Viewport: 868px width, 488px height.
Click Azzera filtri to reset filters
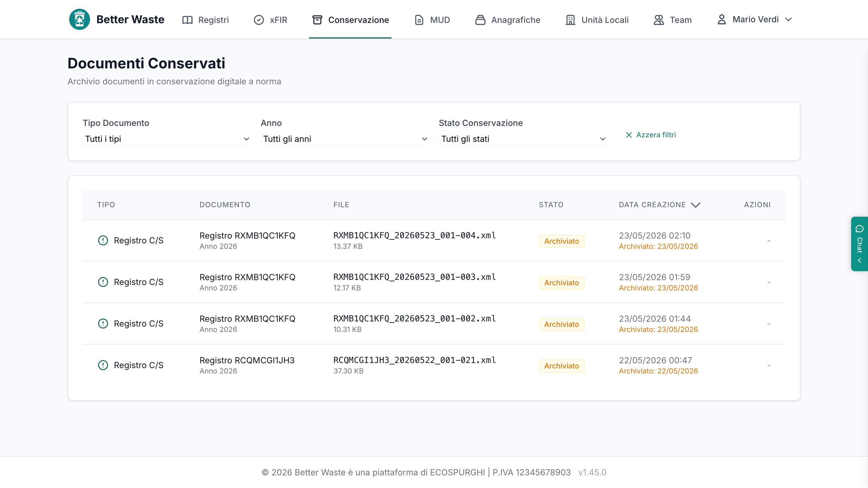650,135
